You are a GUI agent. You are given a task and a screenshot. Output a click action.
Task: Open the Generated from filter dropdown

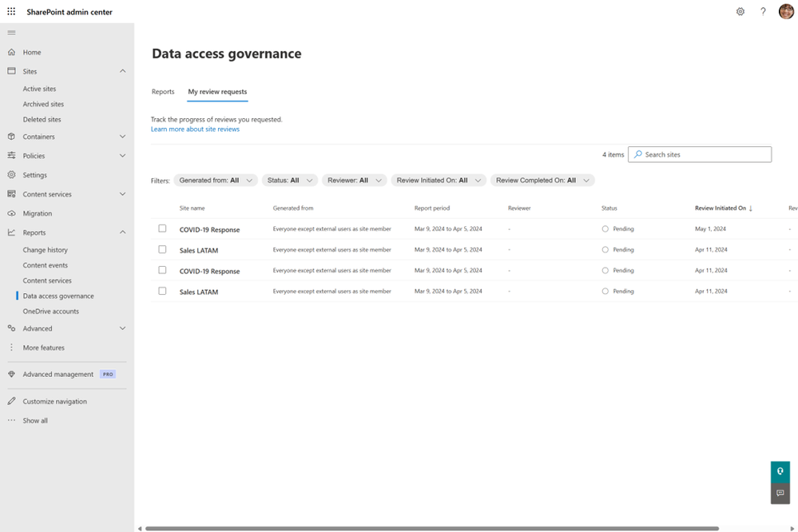(216, 181)
